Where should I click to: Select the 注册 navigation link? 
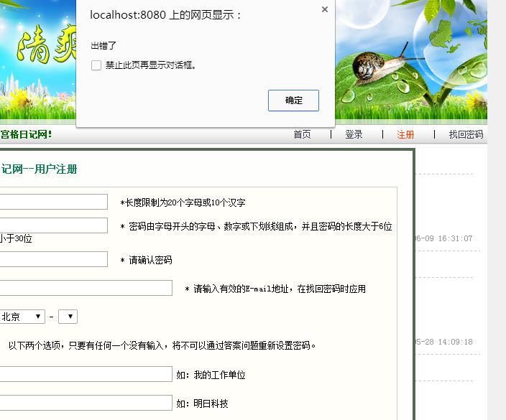(405, 134)
